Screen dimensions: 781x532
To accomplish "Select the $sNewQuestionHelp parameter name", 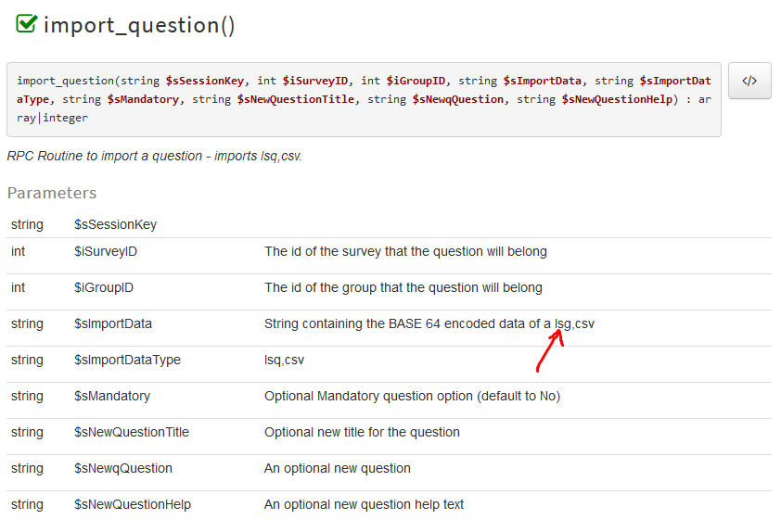I will pyautogui.click(x=133, y=504).
